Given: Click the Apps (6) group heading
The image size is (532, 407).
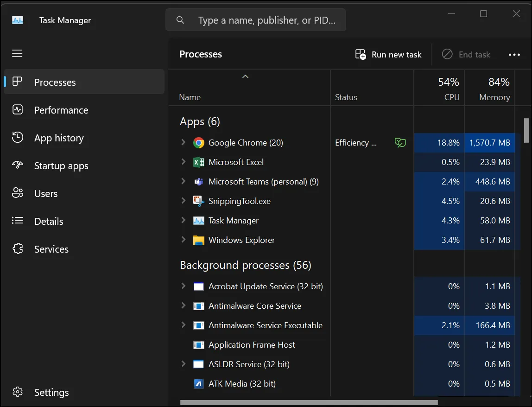Looking at the screenshot, I should [x=200, y=121].
